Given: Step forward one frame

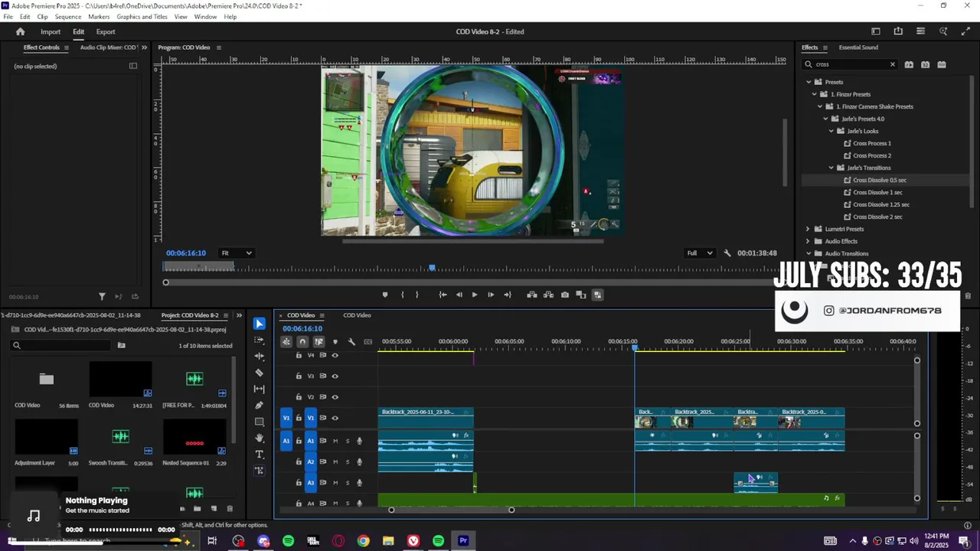Looking at the screenshot, I should tap(491, 295).
